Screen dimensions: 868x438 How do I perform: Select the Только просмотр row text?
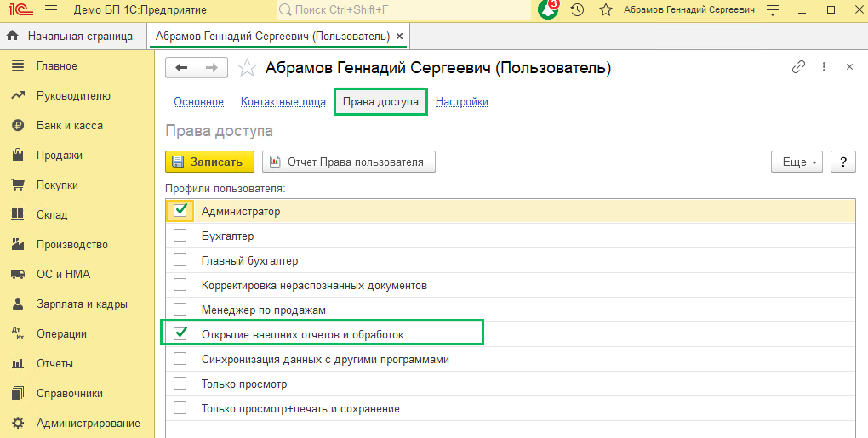(244, 384)
